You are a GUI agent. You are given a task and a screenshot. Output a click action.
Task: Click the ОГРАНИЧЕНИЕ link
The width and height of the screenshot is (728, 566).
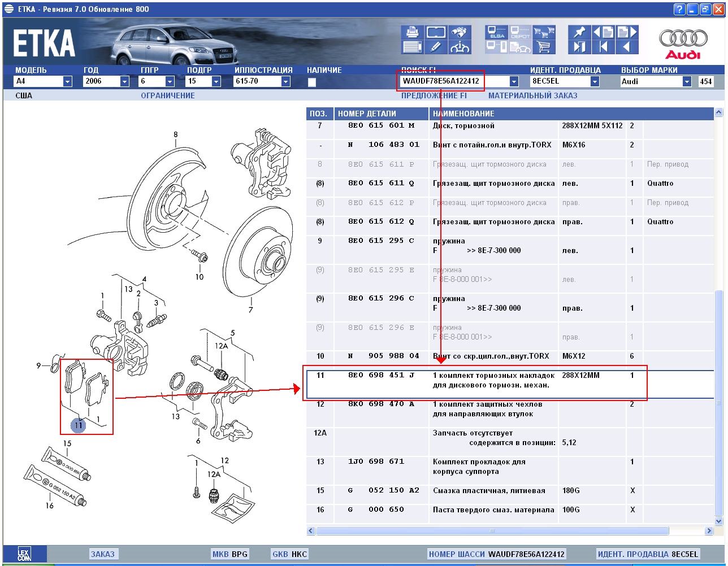click(x=168, y=95)
